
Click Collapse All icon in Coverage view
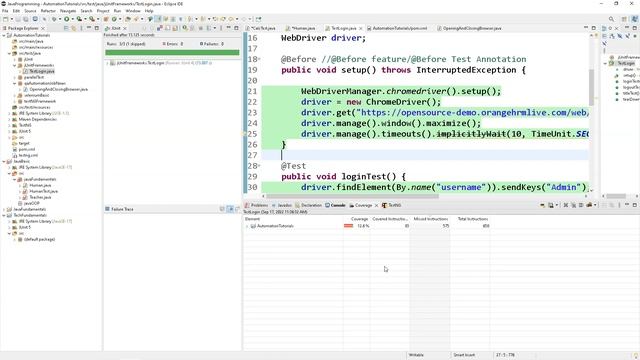pos(604,205)
